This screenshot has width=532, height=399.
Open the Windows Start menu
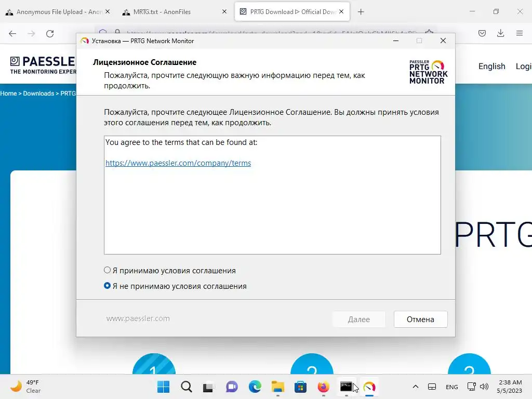click(163, 387)
